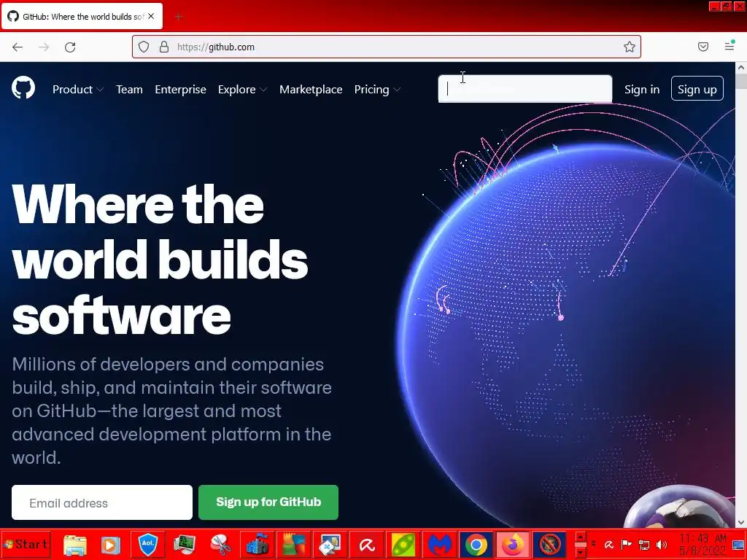747x560 pixels.
Task: Open the blocked-circle taskbar icon
Action: [549, 544]
